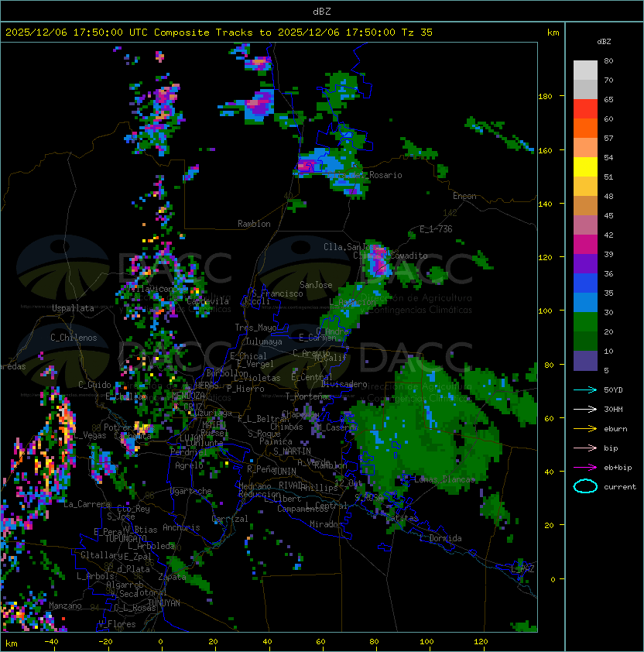This screenshot has width=644, height=652.
Task: Click the 120 km mark on horizontal axis
Action: click(x=481, y=642)
